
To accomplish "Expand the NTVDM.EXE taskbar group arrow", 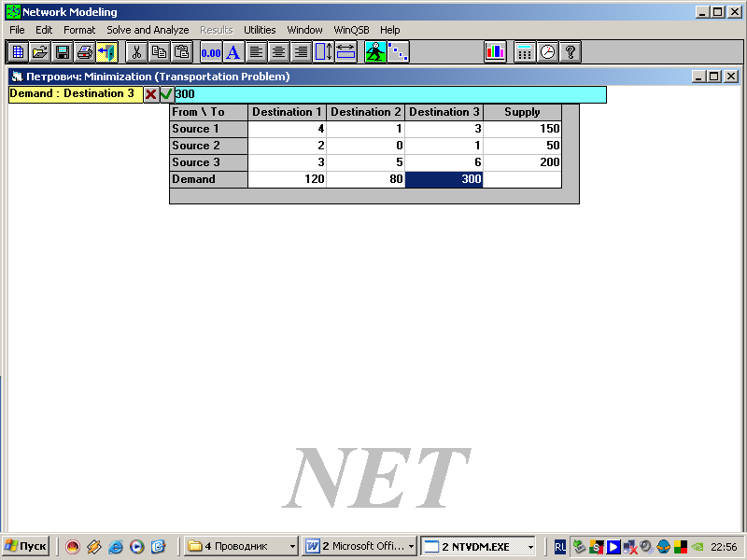I will 530,547.
